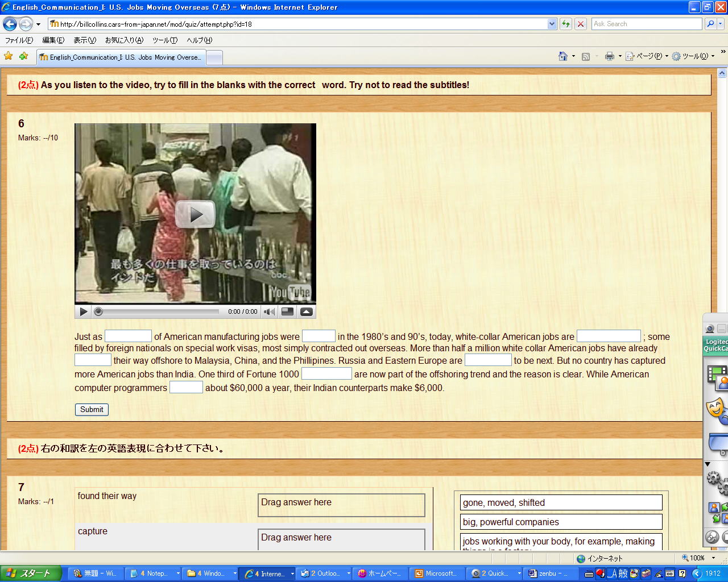Open the Home page icon
This screenshot has width=728, height=582.
[563, 56]
